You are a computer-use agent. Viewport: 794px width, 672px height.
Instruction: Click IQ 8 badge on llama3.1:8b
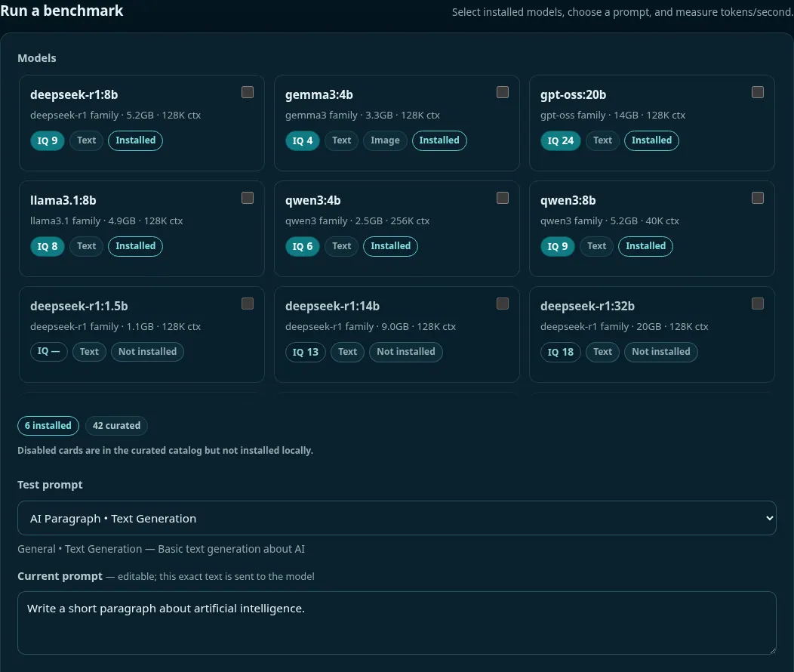coord(48,246)
